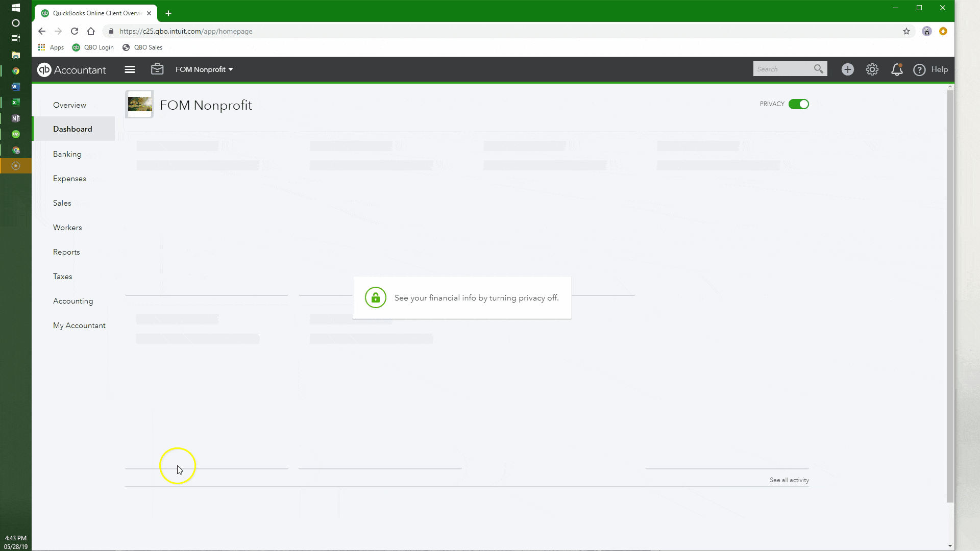980x551 pixels.
Task: Select the QuickBooks Online Client Overview tab
Action: tap(96, 13)
